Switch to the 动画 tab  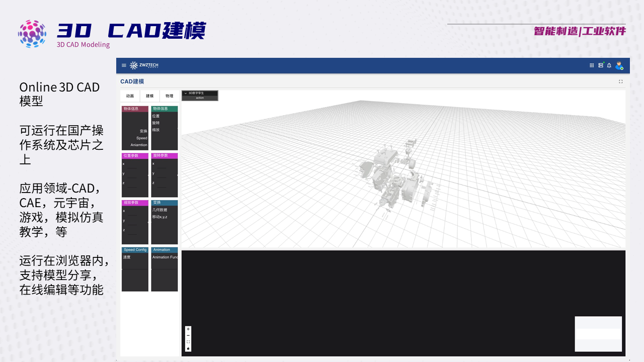tap(130, 96)
